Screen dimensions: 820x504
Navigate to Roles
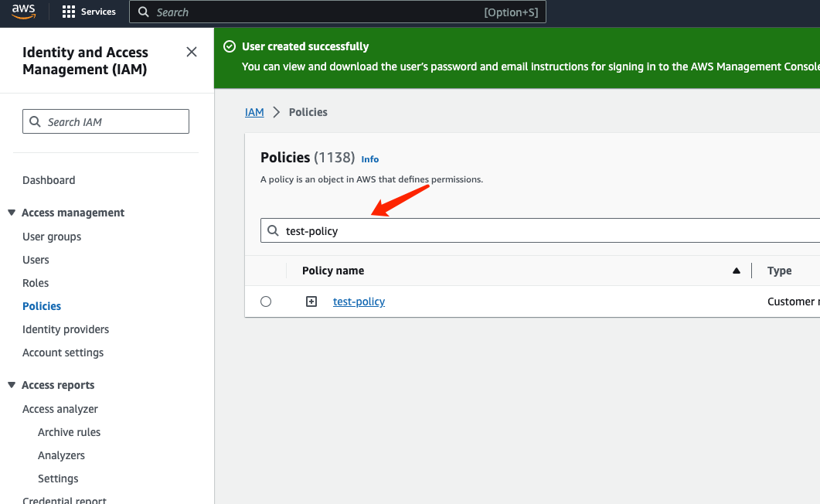click(x=36, y=283)
